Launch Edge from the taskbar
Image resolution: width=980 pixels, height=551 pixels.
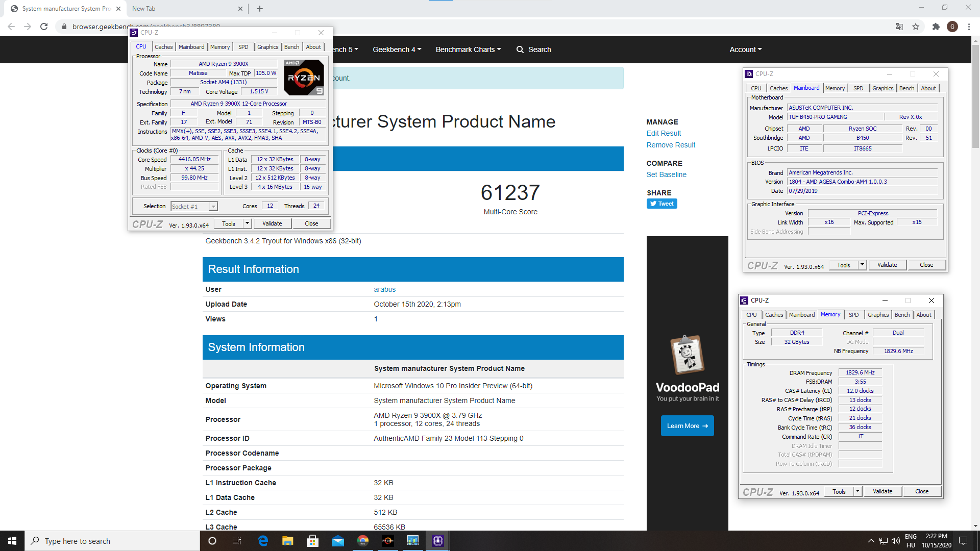pyautogui.click(x=263, y=541)
